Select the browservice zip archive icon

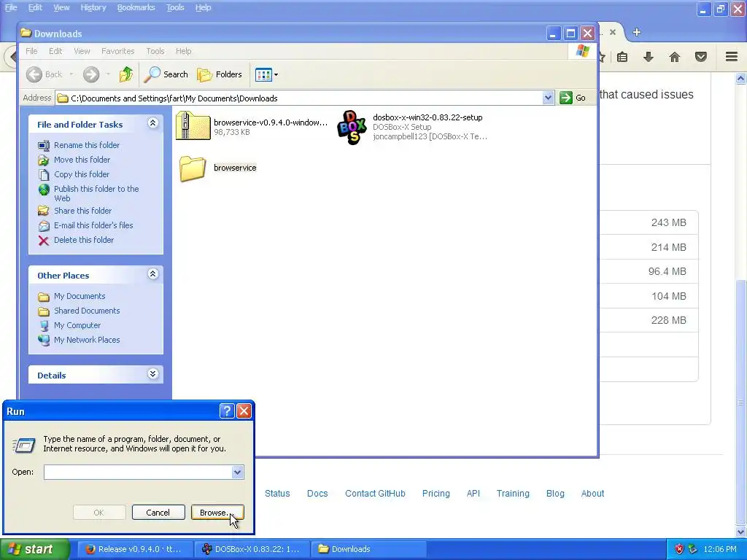[x=193, y=125]
